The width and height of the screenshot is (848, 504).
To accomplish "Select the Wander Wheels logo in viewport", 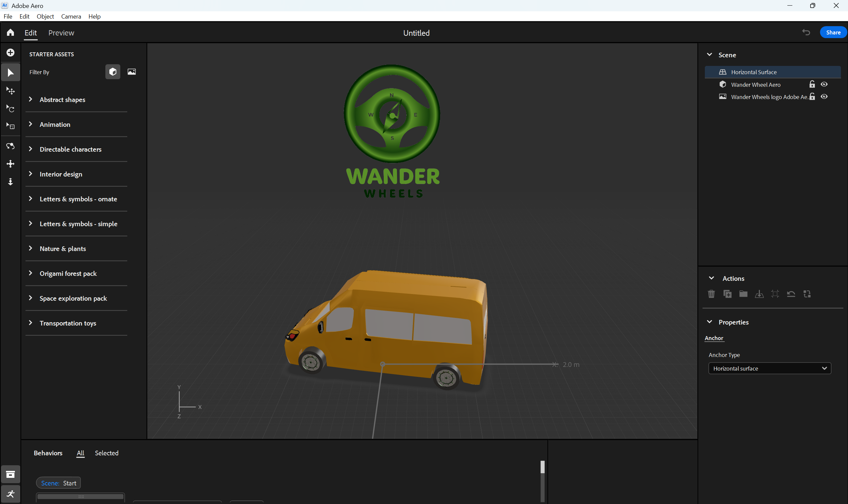I will pos(392,131).
